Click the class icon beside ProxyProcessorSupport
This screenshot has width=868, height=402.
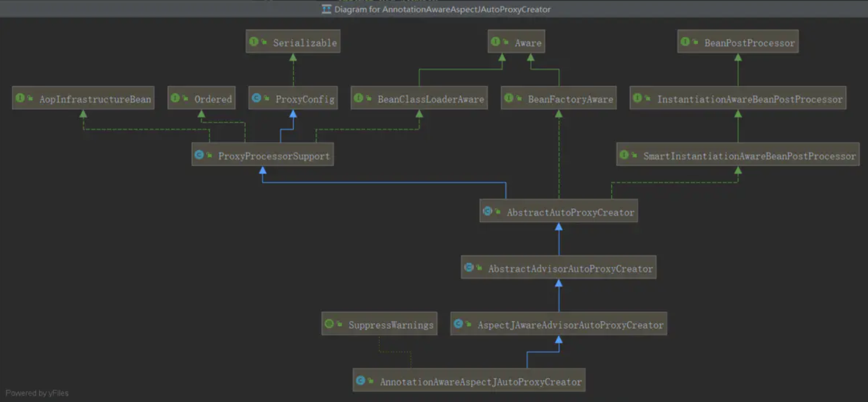coord(199,155)
